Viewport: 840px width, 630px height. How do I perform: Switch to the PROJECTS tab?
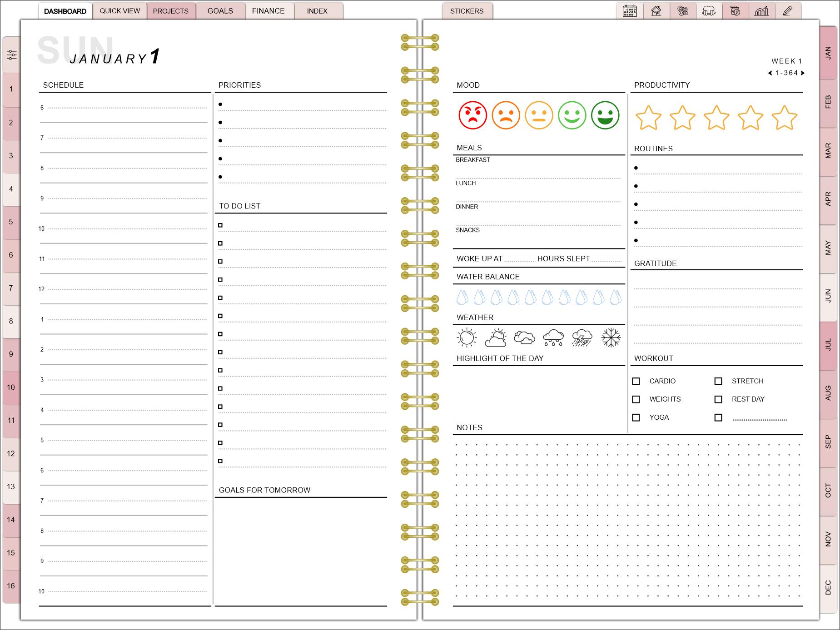click(171, 11)
